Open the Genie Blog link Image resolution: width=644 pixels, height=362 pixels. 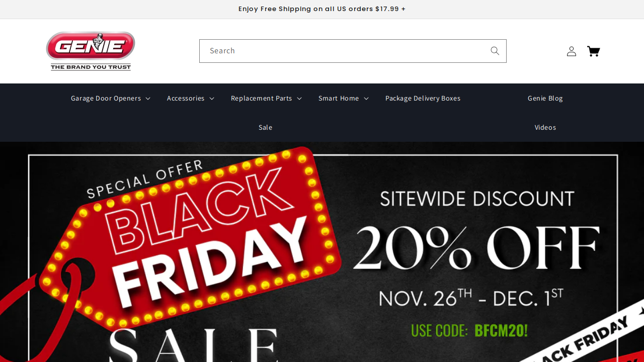[x=545, y=98]
